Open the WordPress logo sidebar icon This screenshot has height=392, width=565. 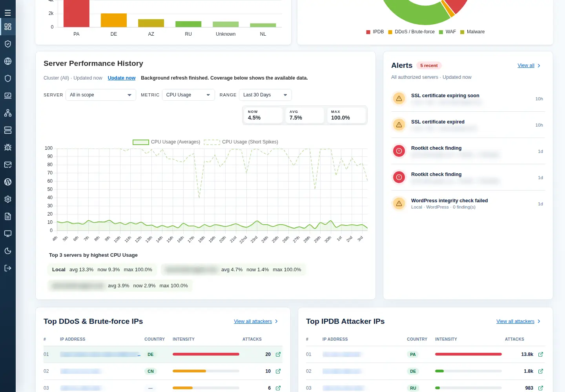tap(8, 182)
